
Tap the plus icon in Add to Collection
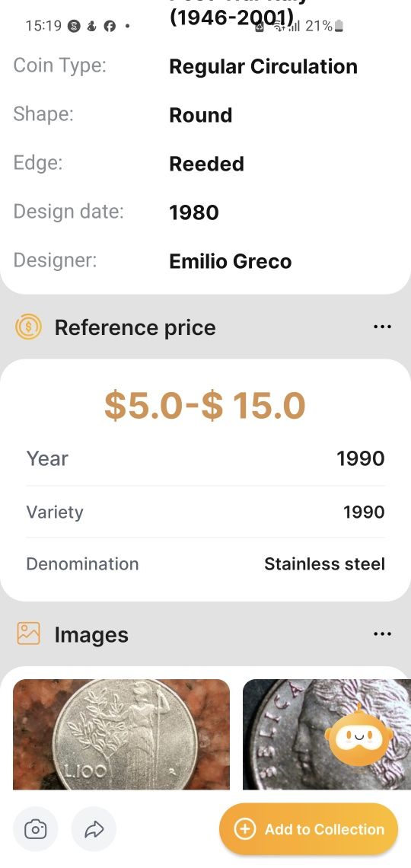click(245, 829)
